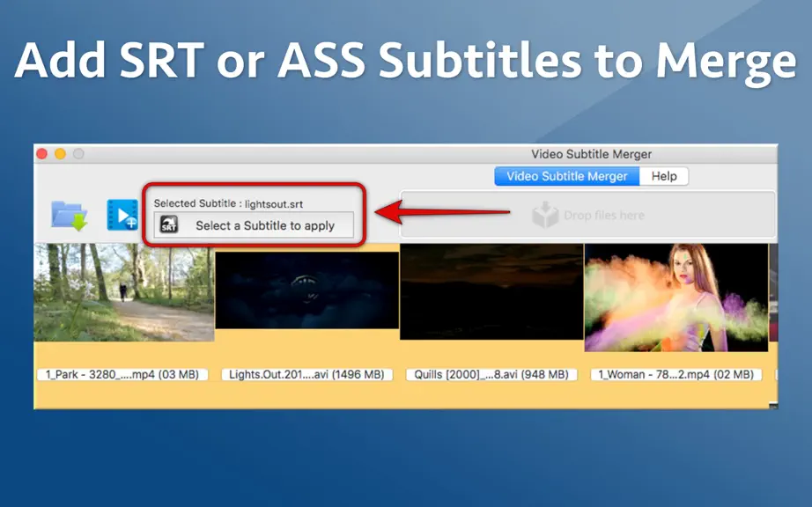Click the Lights.Out avi (1496 MB) file label
Screen dimensions: 812x507
click(306, 375)
